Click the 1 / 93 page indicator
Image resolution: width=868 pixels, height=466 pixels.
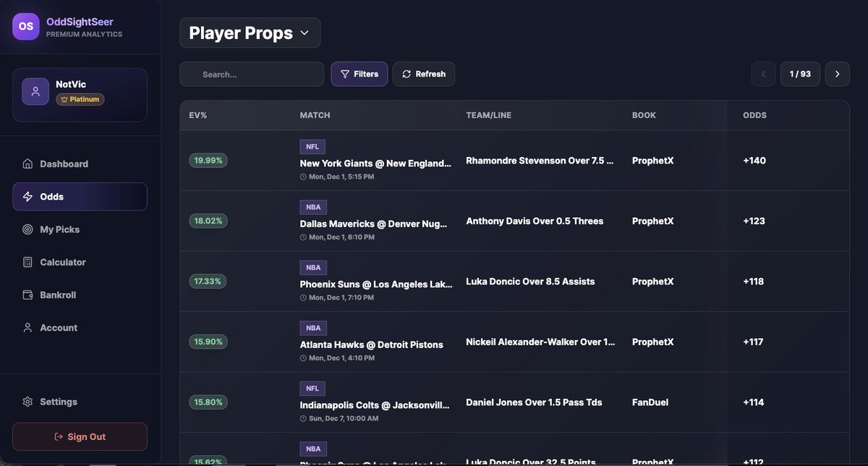point(800,74)
